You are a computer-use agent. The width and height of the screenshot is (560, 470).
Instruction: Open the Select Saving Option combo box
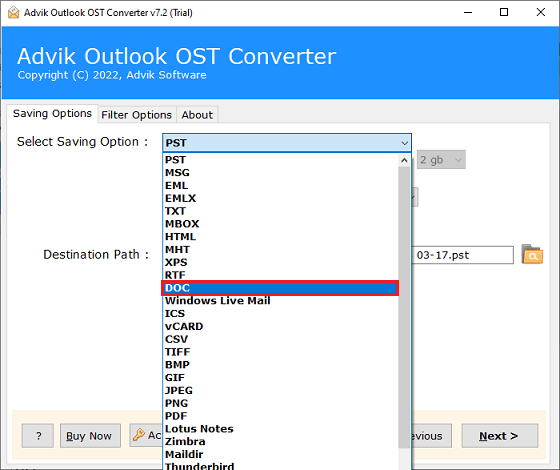(x=287, y=143)
